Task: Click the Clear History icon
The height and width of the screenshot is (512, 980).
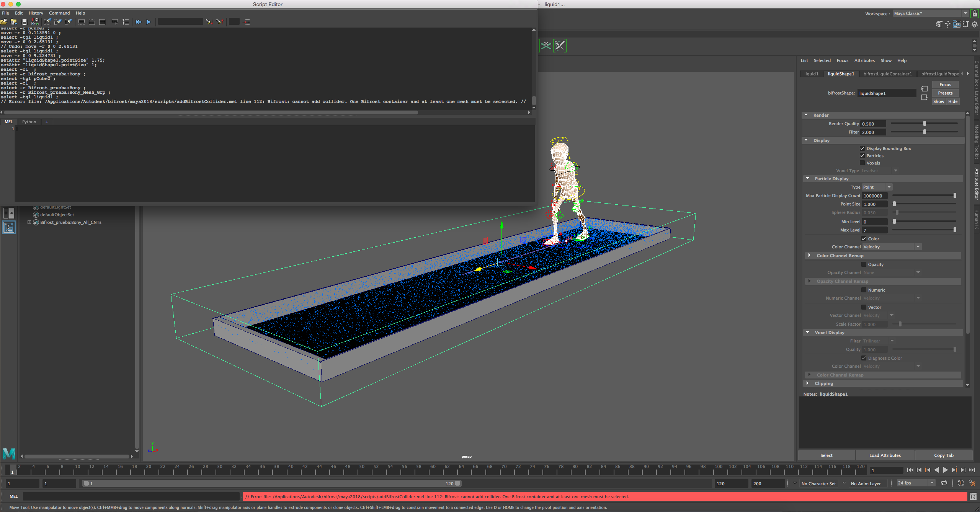Action: click(x=47, y=22)
